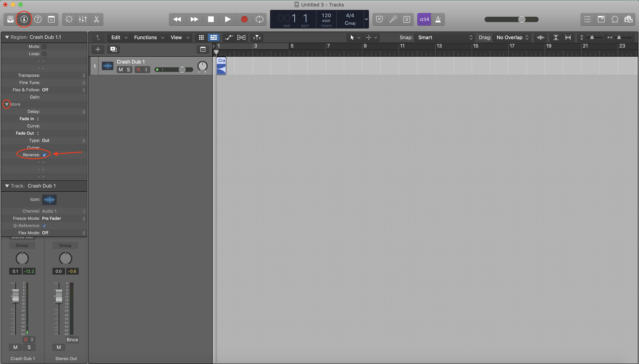Viewport: 639px width, 364px height.
Task: Collapse the More disclosure triangle
Action: 7,104
